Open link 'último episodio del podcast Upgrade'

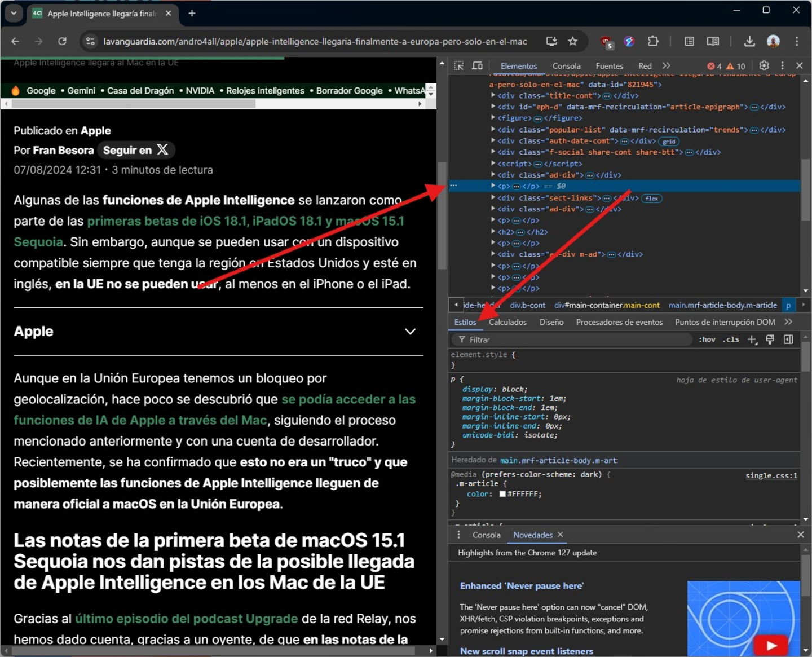tap(186, 619)
